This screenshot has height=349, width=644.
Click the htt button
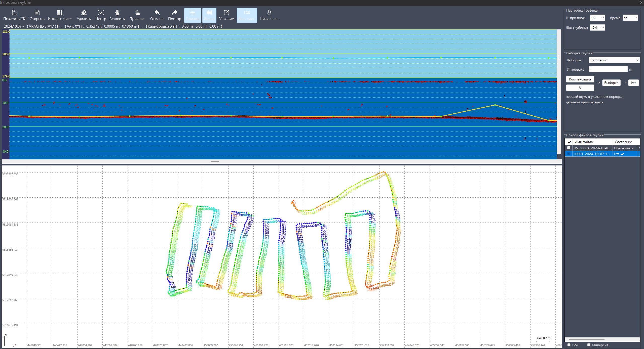pyautogui.click(x=633, y=83)
